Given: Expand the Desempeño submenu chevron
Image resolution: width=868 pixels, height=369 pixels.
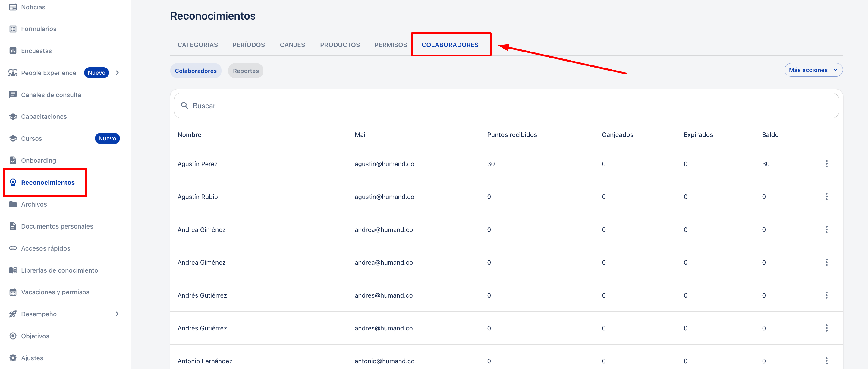Looking at the screenshot, I should pos(117,314).
